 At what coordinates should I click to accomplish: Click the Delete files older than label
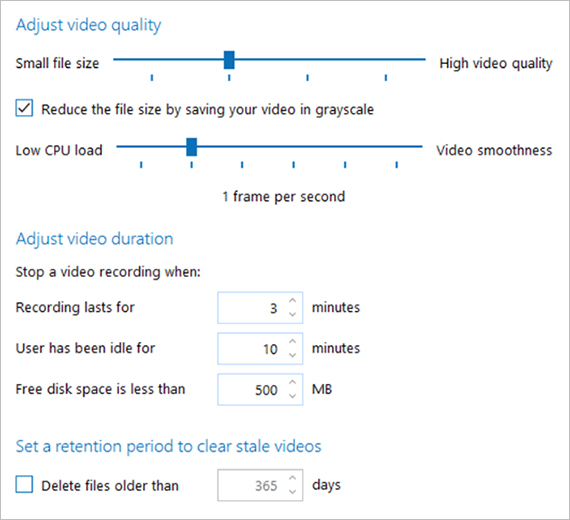[x=110, y=486]
